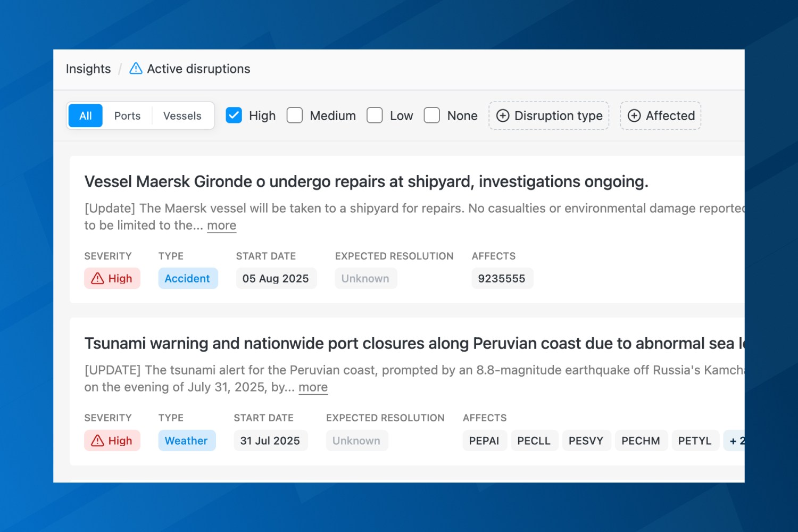Click the PECLL port tag
798x532 pixels.
point(534,440)
